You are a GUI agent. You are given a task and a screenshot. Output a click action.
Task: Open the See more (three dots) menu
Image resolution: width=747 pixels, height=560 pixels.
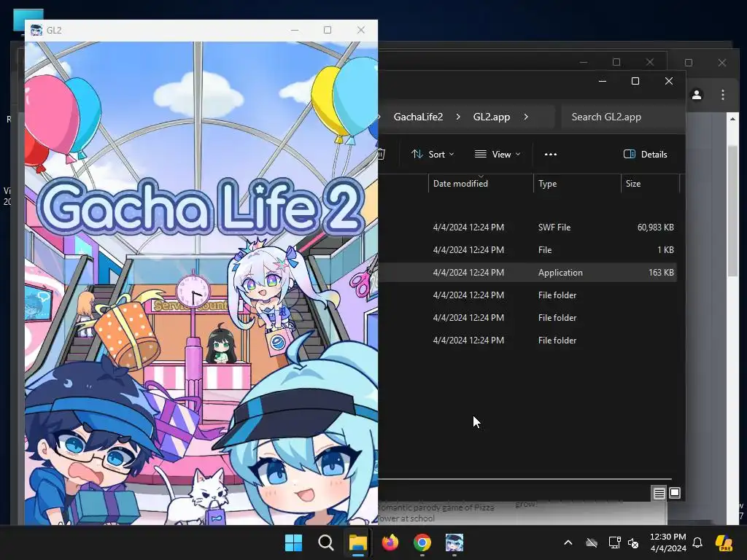pos(551,155)
